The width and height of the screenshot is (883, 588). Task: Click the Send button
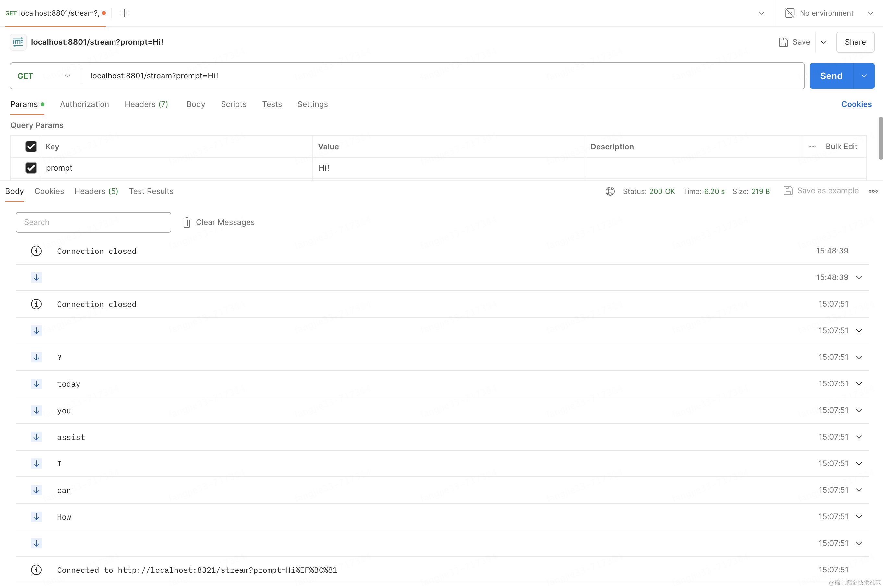coord(831,76)
